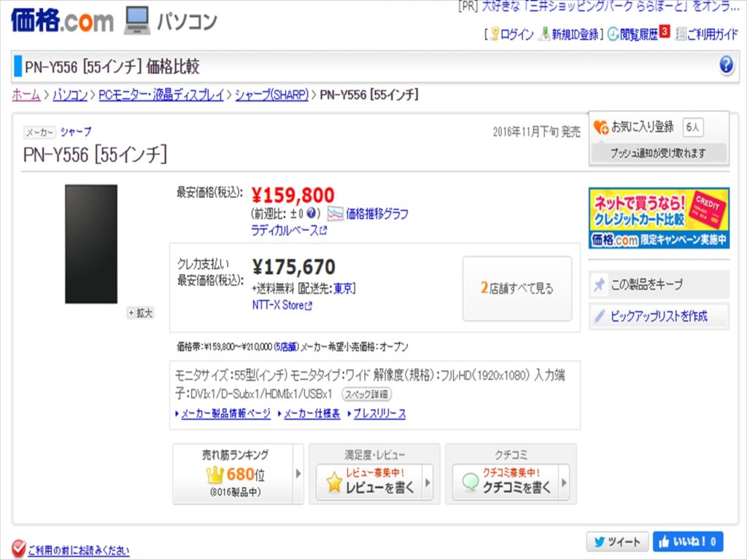Click the clock icon for browsing history
The height and width of the screenshot is (560, 747).
click(613, 34)
